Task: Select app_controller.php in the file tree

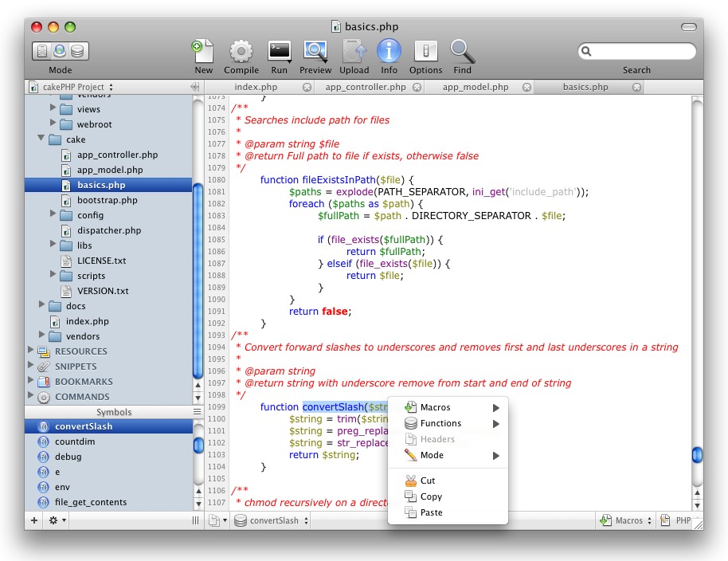Action: tap(108, 155)
